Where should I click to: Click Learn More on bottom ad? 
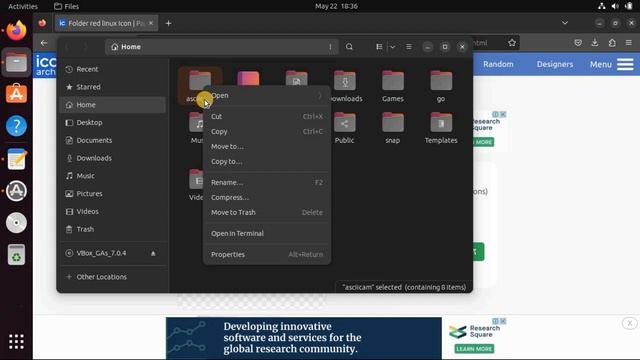pyautogui.click(x=474, y=349)
